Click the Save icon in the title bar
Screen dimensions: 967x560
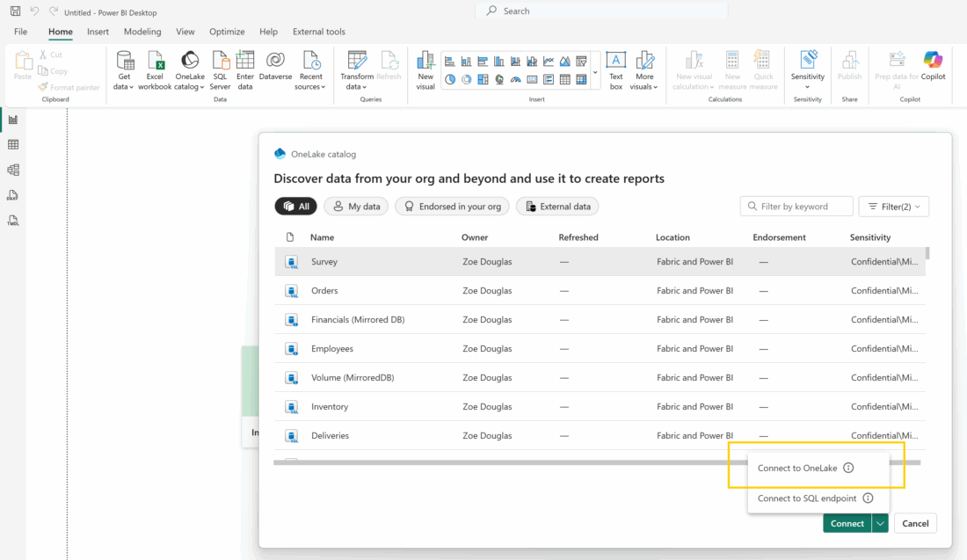coord(16,11)
